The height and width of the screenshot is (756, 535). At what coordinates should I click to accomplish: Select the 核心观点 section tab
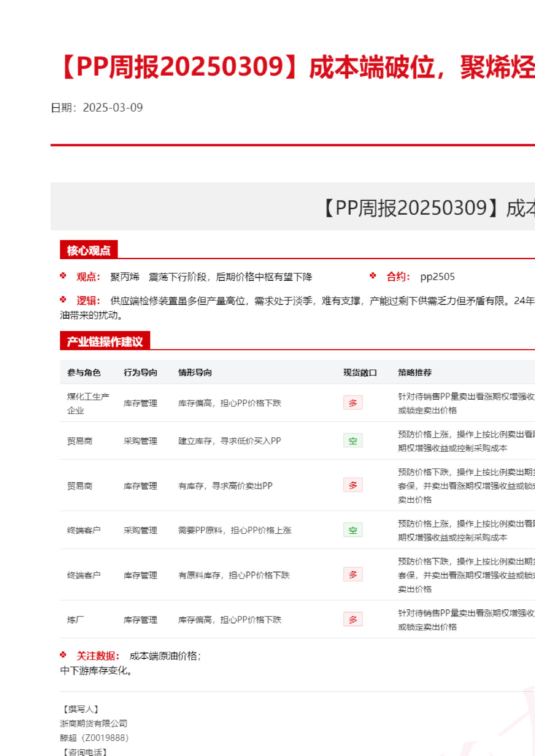click(89, 250)
